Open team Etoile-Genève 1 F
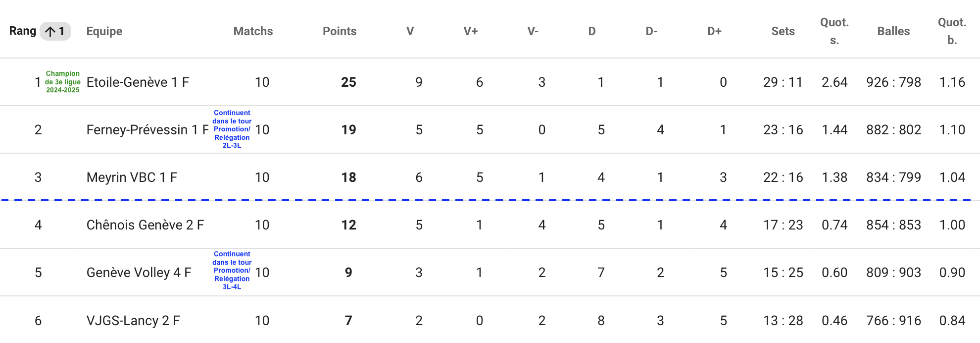 coord(138,82)
